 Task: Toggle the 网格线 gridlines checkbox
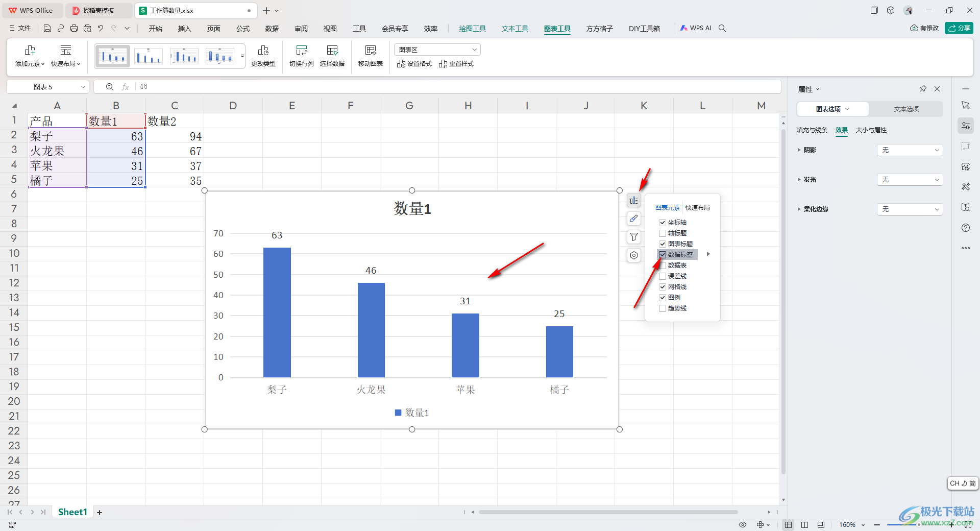click(x=663, y=287)
